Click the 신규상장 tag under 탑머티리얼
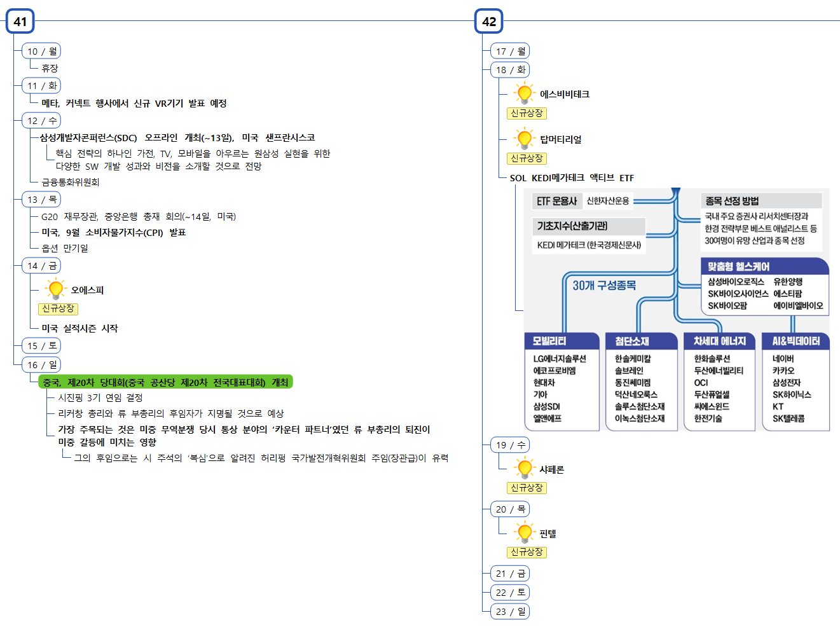 pyautogui.click(x=527, y=158)
